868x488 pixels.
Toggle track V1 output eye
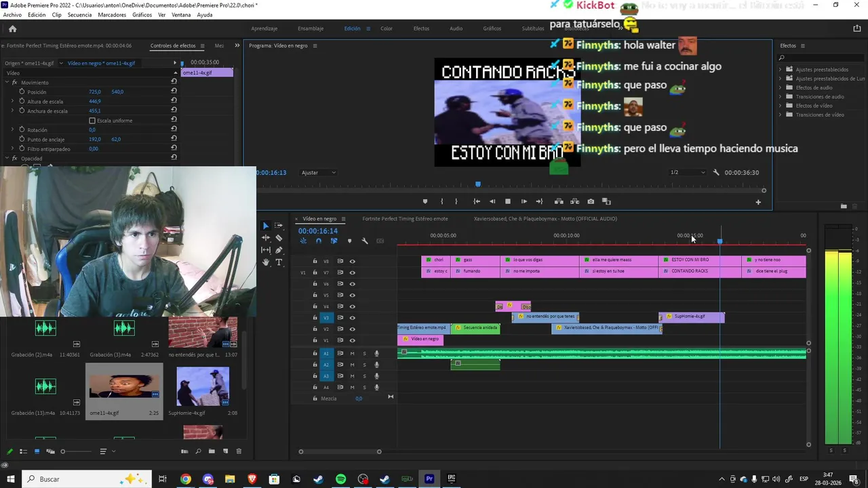(x=352, y=340)
